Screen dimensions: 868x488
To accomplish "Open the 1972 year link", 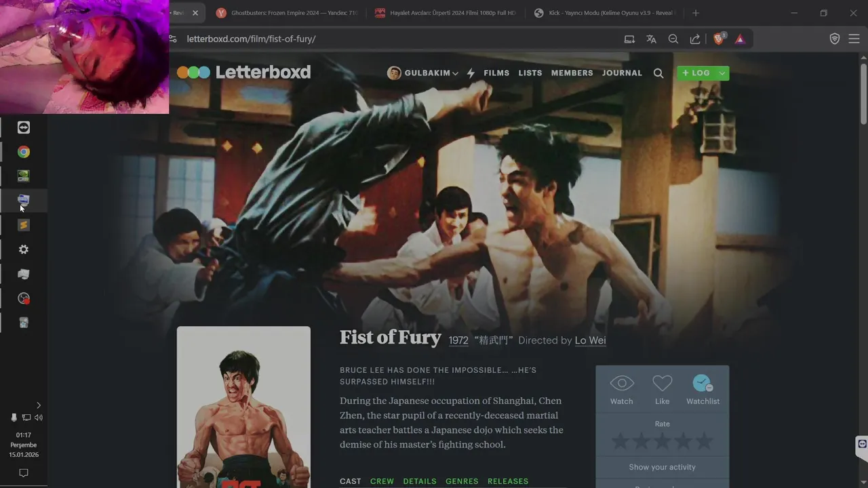I will 458,340.
